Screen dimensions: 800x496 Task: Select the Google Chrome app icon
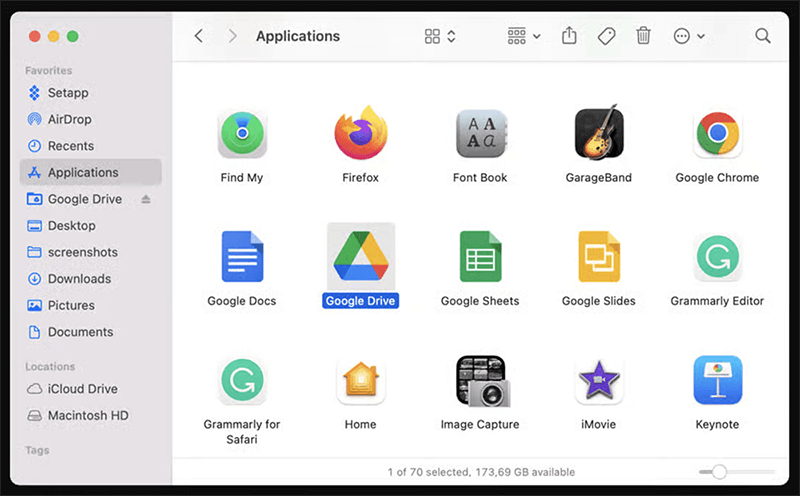click(717, 134)
